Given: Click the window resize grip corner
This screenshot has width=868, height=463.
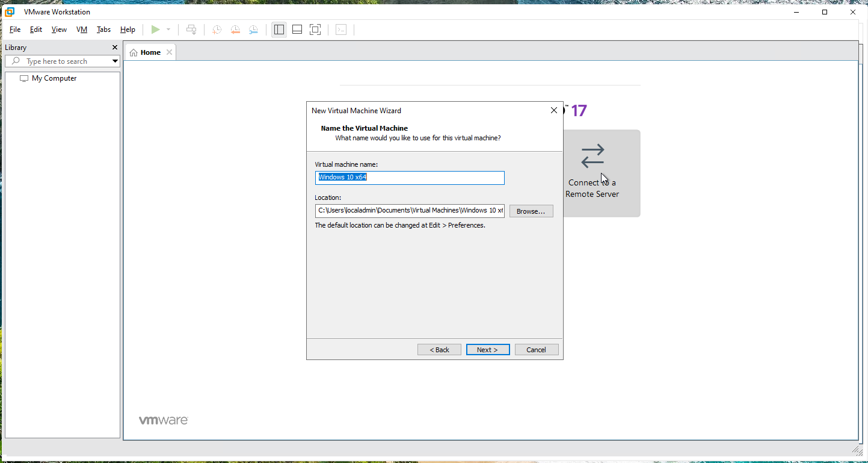Looking at the screenshot, I should [857, 450].
